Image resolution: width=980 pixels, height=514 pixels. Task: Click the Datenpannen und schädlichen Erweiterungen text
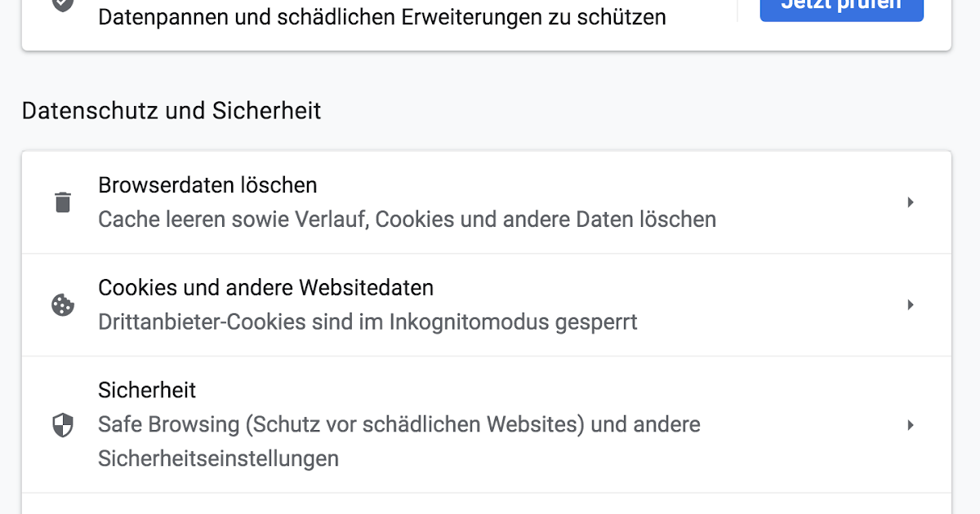(381, 17)
